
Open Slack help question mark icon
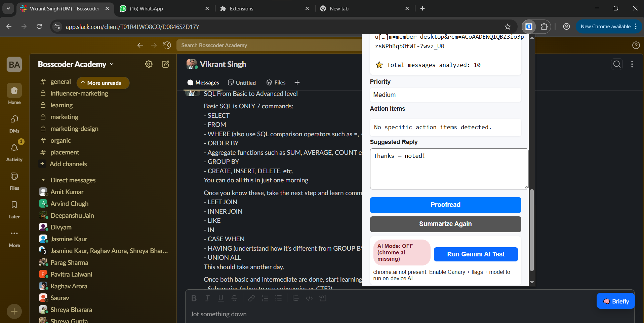(636, 45)
